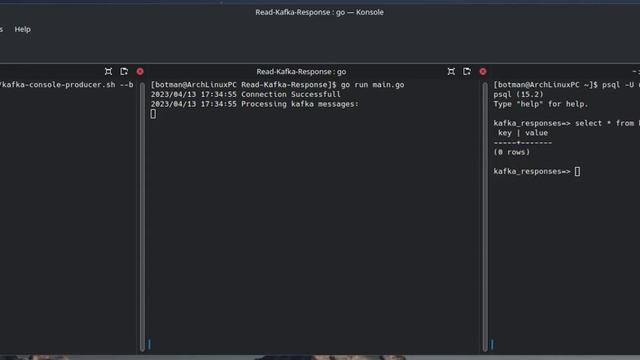Close the Read-Kafka-Response go pane
Image resolution: width=640 pixels, height=360 pixels.
483,71
